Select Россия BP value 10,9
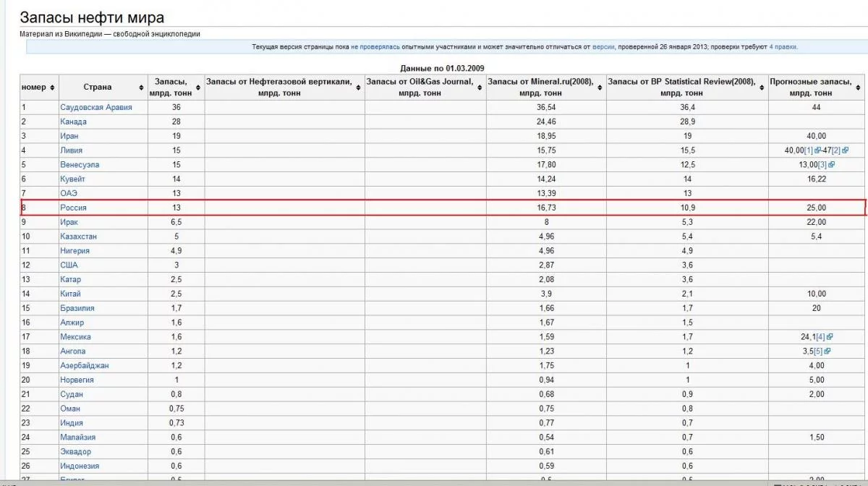This screenshot has width=868, height=486. pos(687,208)
